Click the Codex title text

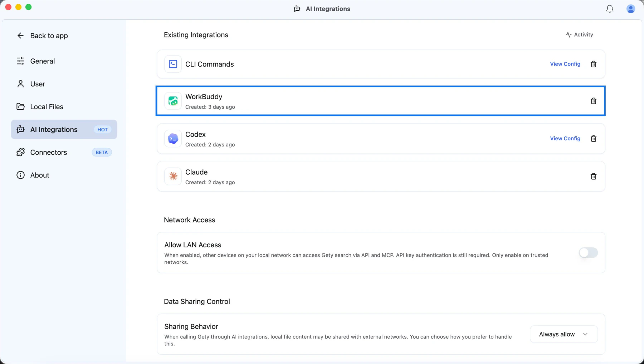(x=195, y=134)
